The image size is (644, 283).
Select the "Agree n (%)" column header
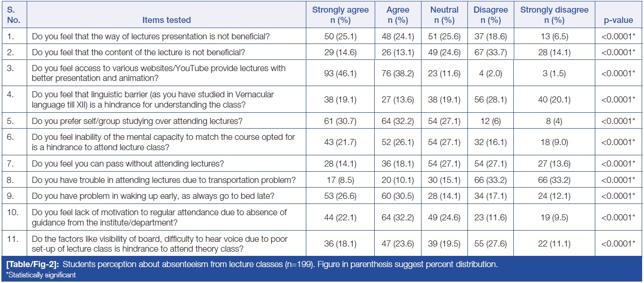tap(398, 15)
